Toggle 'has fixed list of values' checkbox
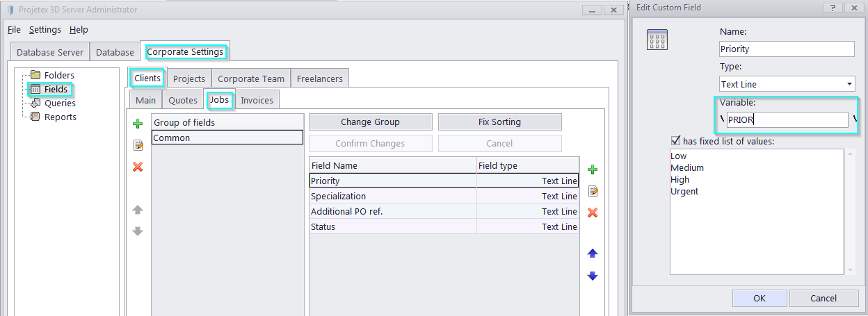Image resolution: width=868 pixels, height=316 pixels. click(675, 141)
